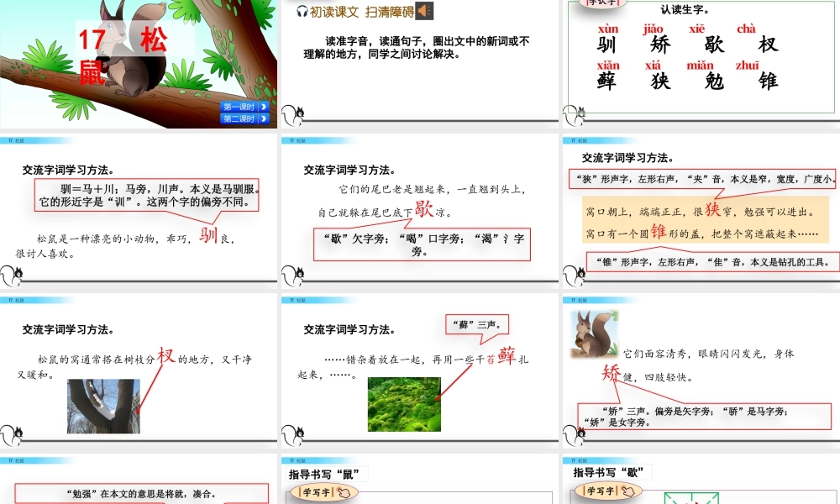Click the 学写字 banner on the 鼠 writing slide
Image resolution: width=840 pixels, height=504 pixels.
(x=318, y=491)
